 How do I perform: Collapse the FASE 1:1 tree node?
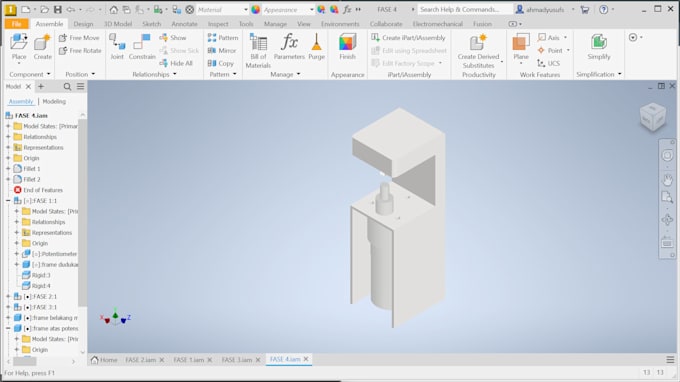click(x=8, y=201)
